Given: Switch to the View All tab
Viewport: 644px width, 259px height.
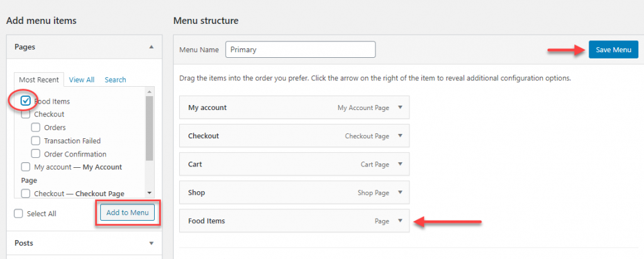Looking at the screenshot, I should (x=82, y=80).
